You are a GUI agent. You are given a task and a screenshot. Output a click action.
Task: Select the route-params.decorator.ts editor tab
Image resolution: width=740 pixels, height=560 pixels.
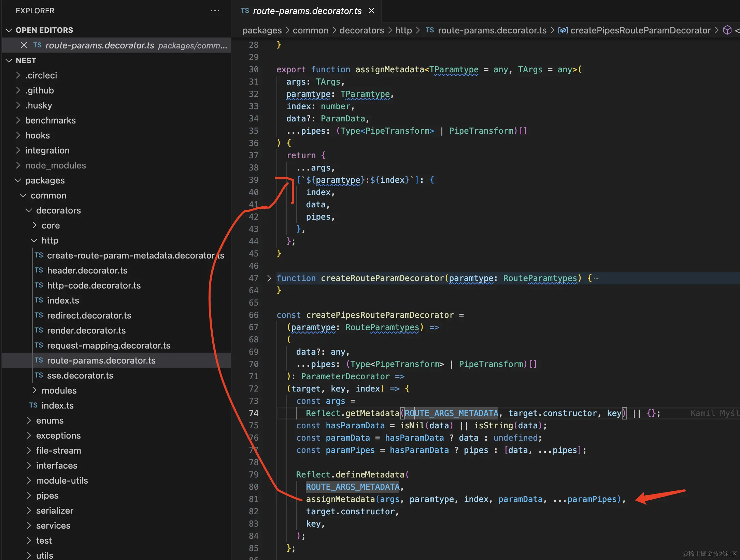click(307, 11)
